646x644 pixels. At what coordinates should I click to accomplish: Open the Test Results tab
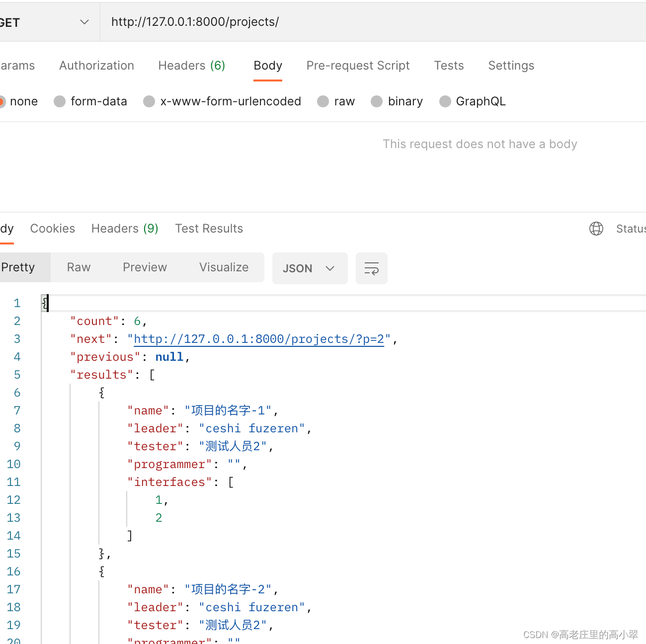pos(209,228)
